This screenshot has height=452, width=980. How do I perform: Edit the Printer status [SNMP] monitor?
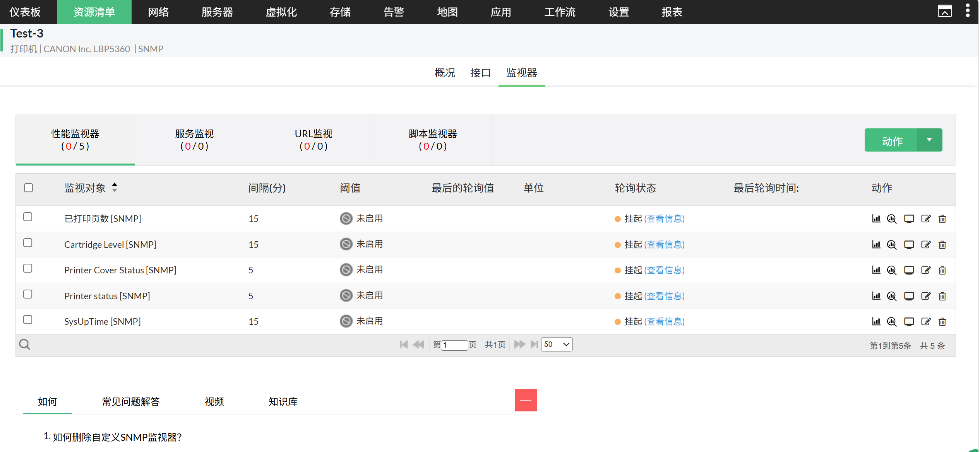click(926, 296)
